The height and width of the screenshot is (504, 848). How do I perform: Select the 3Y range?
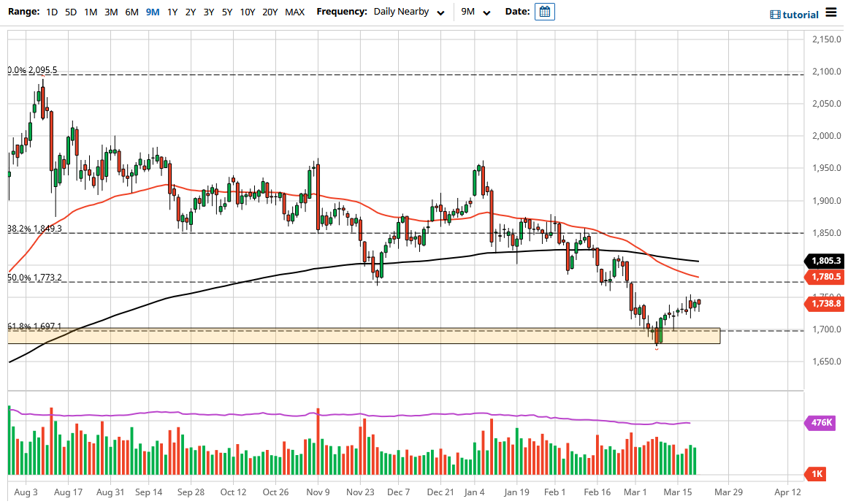[x=209, y=12]
